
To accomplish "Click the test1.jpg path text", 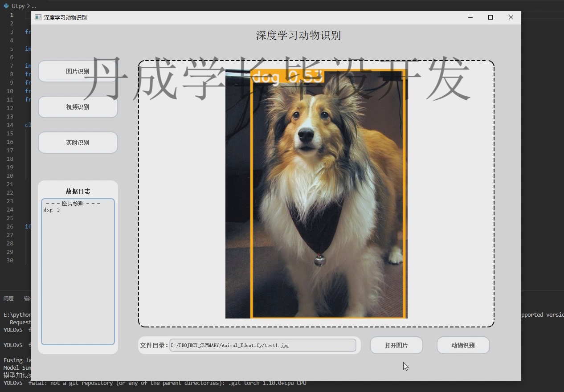I will 230,345.
